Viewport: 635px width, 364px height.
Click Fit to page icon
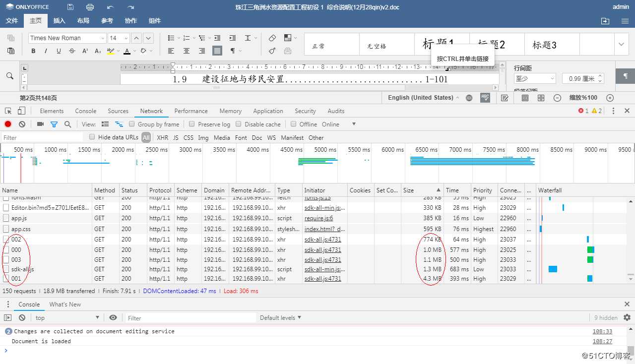tap(525, 98)
